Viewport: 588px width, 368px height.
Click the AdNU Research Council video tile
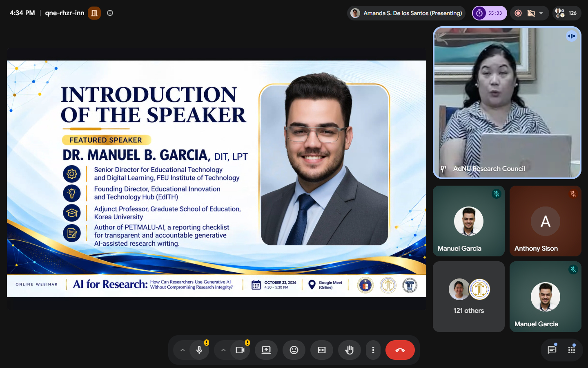tap(507, 103)
